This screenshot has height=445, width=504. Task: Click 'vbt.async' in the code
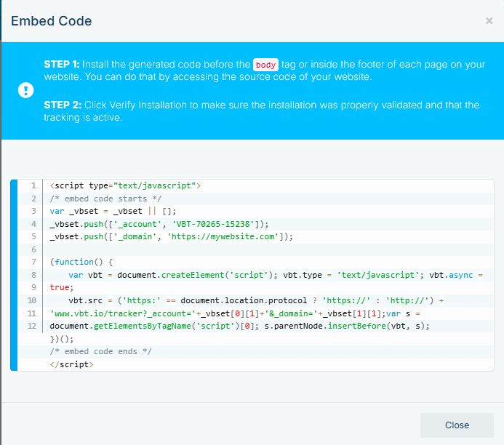pos(451,275)
